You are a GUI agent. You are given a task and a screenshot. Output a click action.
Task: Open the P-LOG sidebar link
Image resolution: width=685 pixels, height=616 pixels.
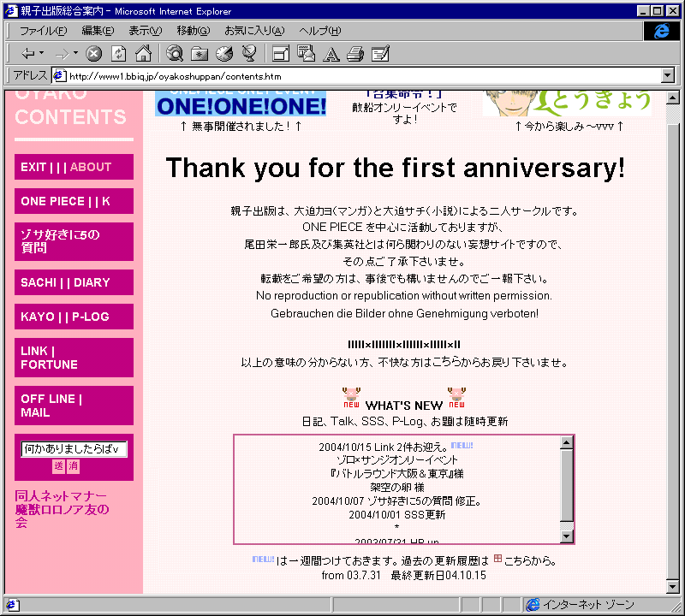click(91, 317)
